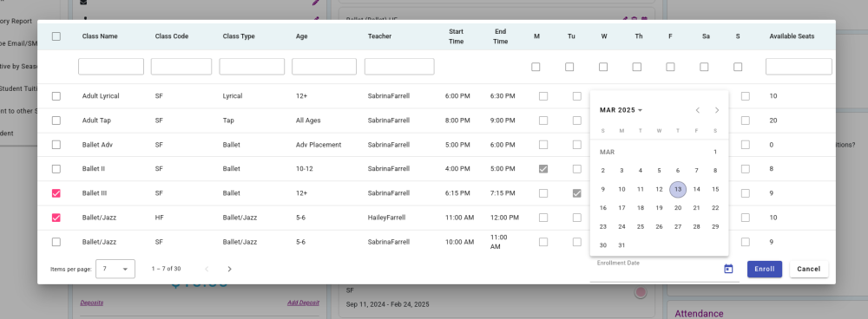This screenshot has height=319, width=868.
Task: Go to next page of classes
Action: (x=229, y=270)
